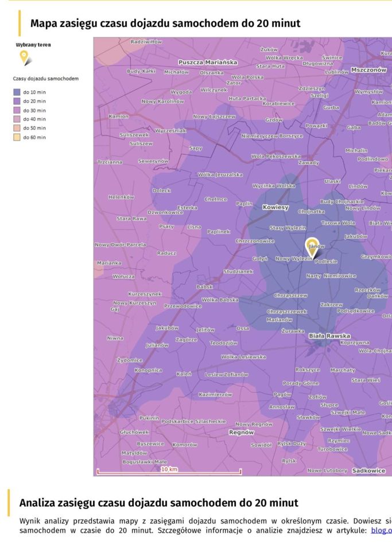Image resolution: width=392 pixels, height=551 pixels.
Task: Click the 'Głuchówek' label
Action: [x=134, y=432]
